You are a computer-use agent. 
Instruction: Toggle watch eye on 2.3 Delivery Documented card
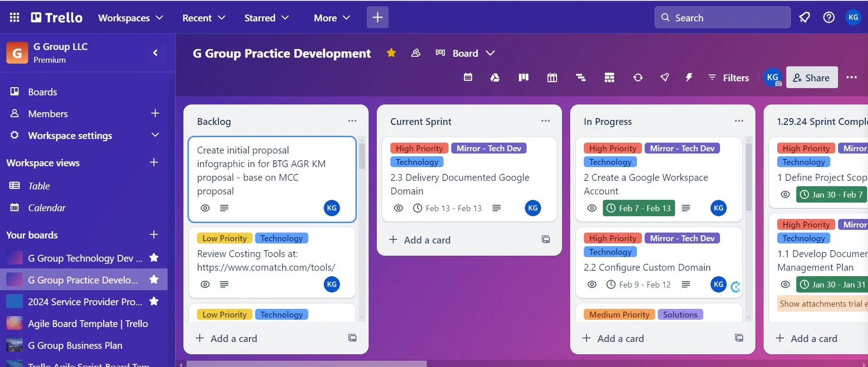[x=399, y=208]
